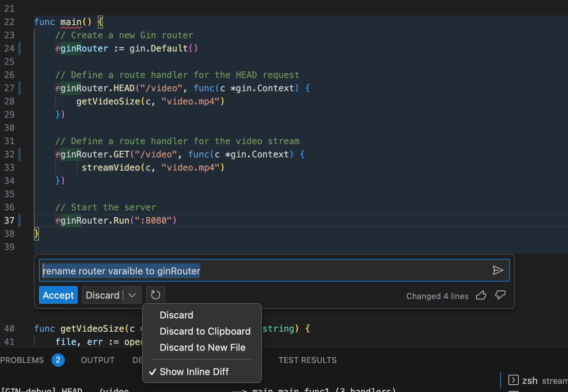The height and width of the screenshot is (392, 568).
Task: Accept the Copilot inline edit
Action: click(58, 295)
